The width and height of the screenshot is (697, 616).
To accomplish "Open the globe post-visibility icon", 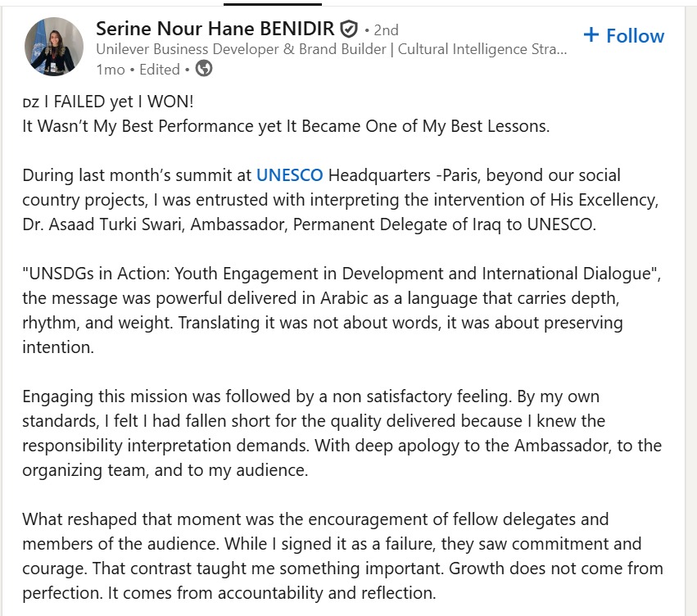I will [205, 70].
